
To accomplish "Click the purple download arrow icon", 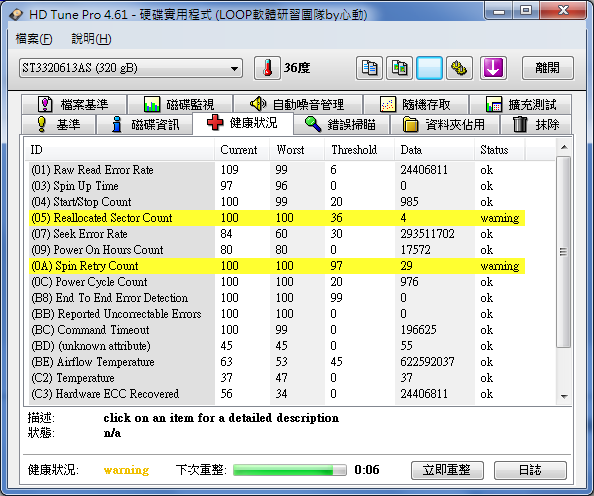I will click(x=493, y=68).
